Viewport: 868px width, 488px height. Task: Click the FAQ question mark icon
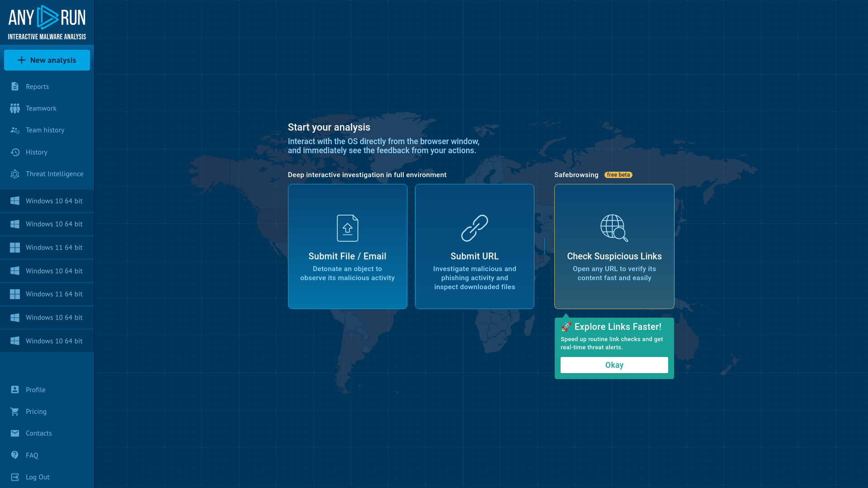pos(15,455)
